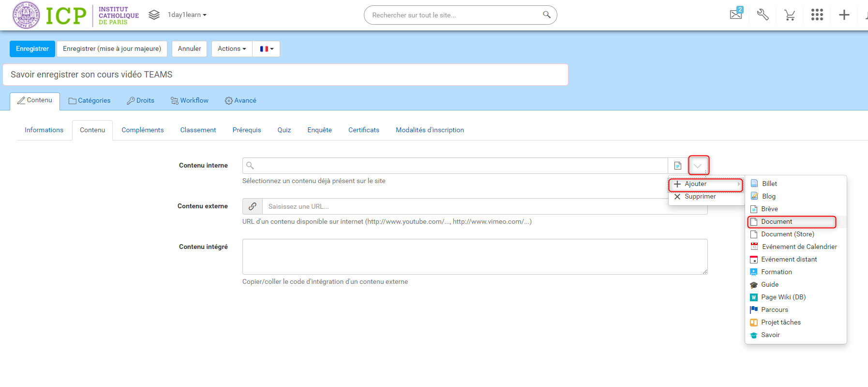Choose Supprimer in the context menu
868x387 pixels.
click(700, 197)
